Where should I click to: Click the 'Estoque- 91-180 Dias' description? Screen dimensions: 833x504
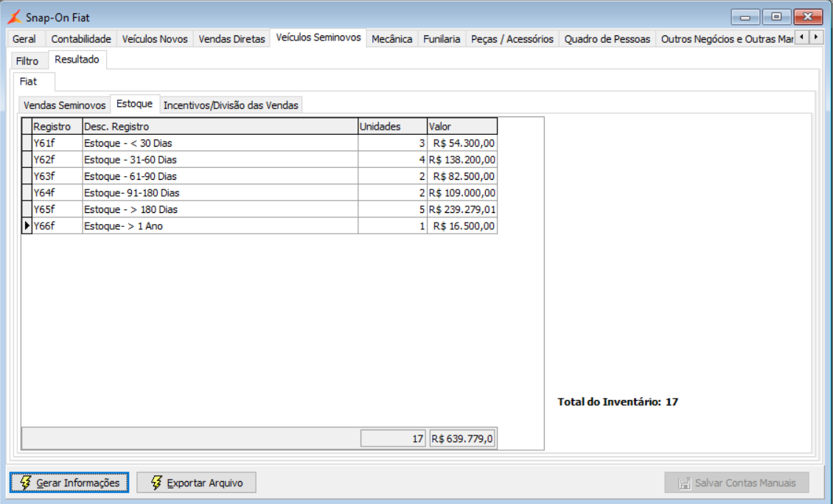[220, 192]
